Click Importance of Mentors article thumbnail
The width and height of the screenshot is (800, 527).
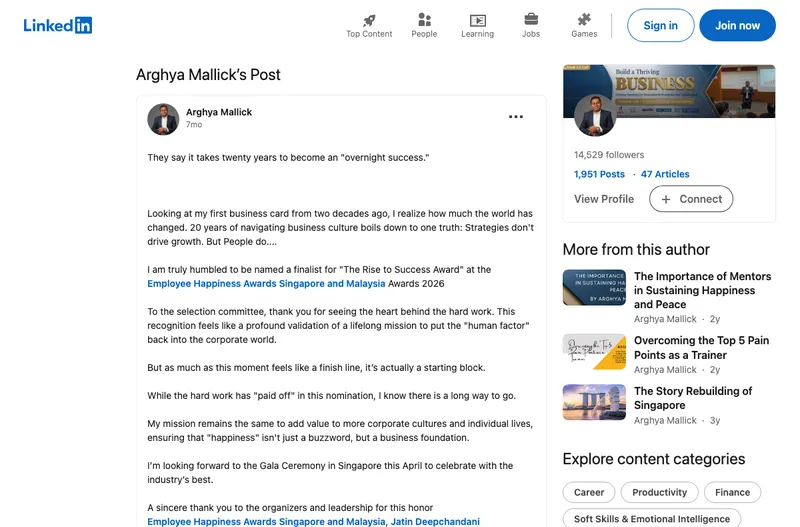click(594, 287)
